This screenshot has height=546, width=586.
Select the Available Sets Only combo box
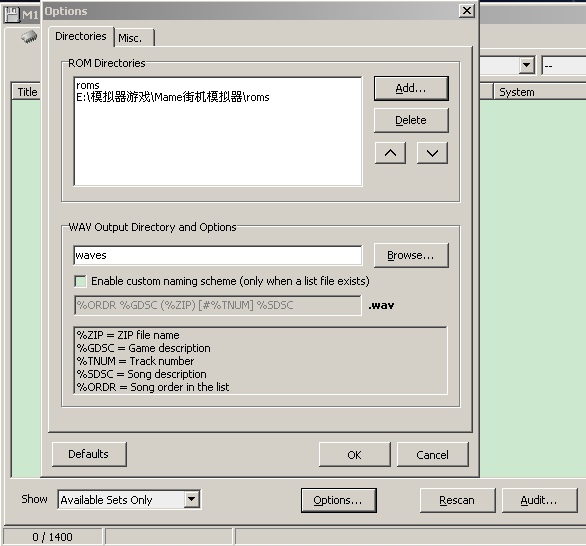tap(129, 500)
